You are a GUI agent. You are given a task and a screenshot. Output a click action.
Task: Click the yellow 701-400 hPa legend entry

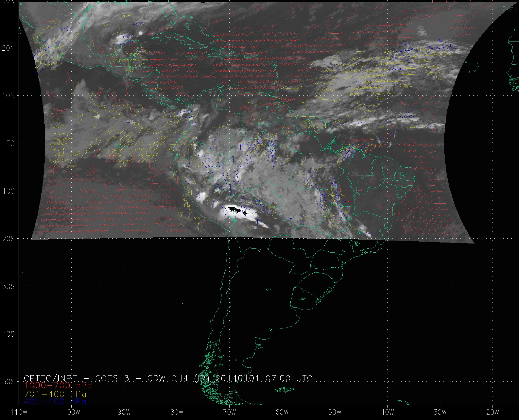55,394
